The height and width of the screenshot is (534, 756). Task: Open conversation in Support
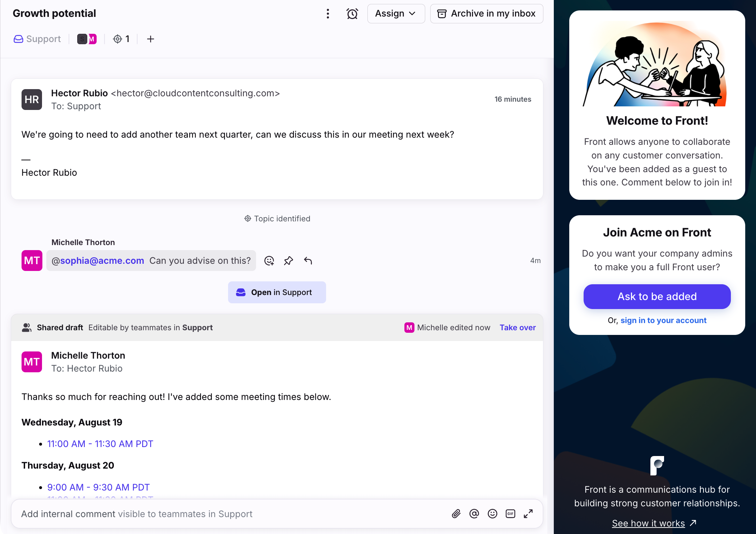(277, 292)
